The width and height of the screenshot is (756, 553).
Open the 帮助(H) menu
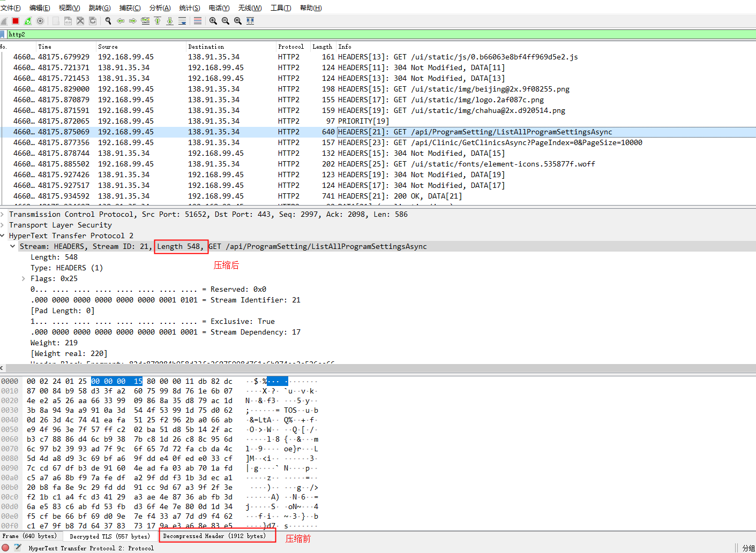(x=311, y=7)
